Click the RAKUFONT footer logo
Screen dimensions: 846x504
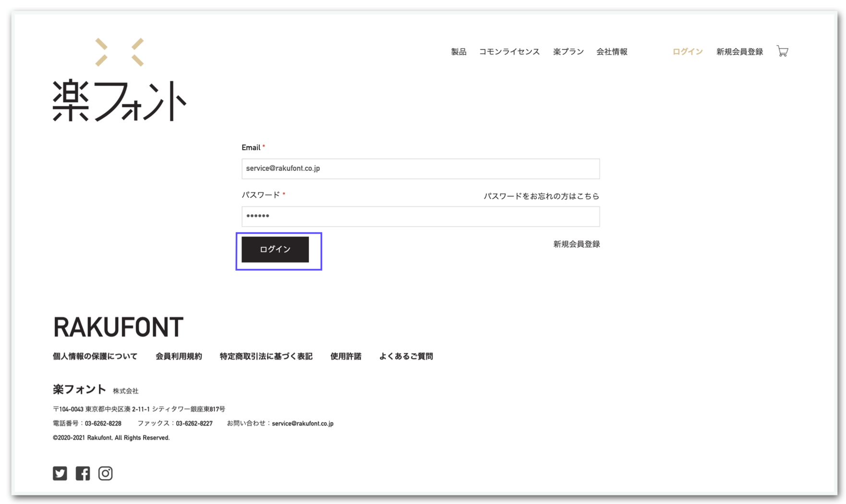(118, 327)
